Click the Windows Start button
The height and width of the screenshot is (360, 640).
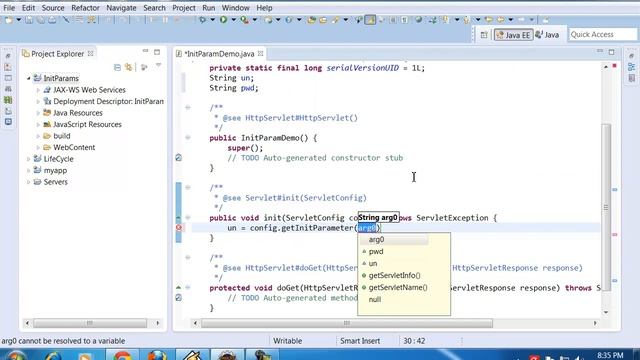pos(15,355)
